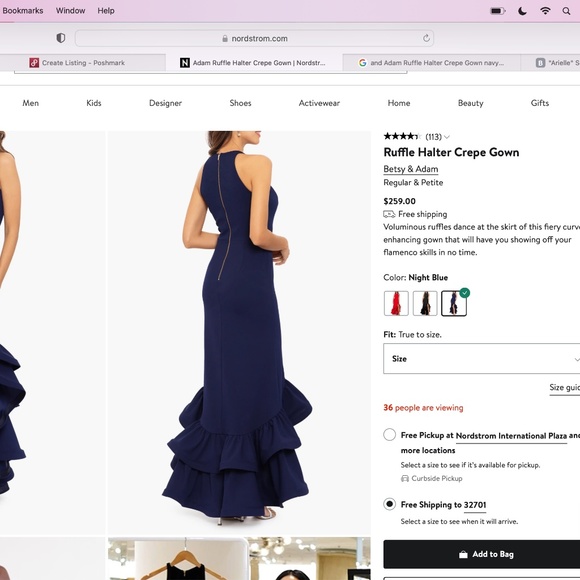Select the Night Blue color swatch

[454, 303]
